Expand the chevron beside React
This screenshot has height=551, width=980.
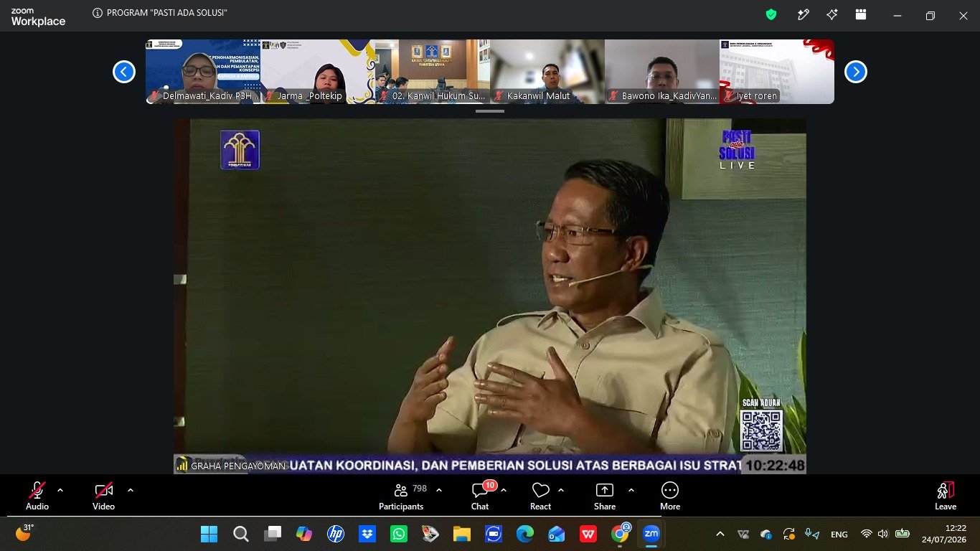561,491
